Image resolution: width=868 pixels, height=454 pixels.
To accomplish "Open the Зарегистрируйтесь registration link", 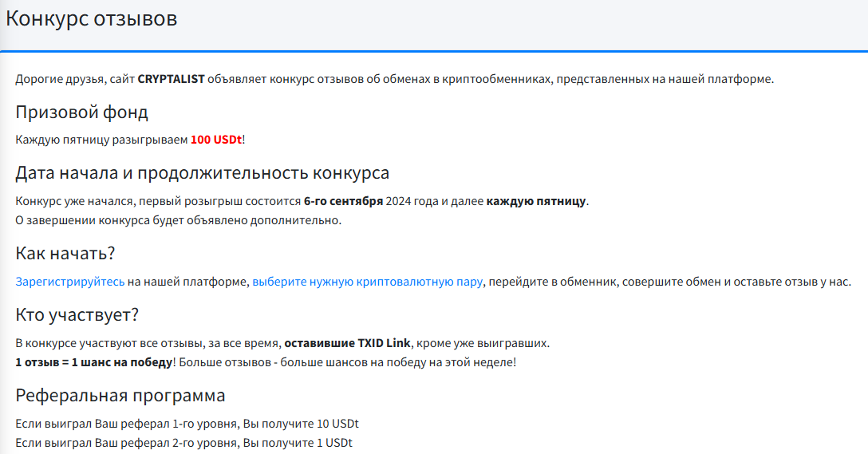I will [69, 282].
